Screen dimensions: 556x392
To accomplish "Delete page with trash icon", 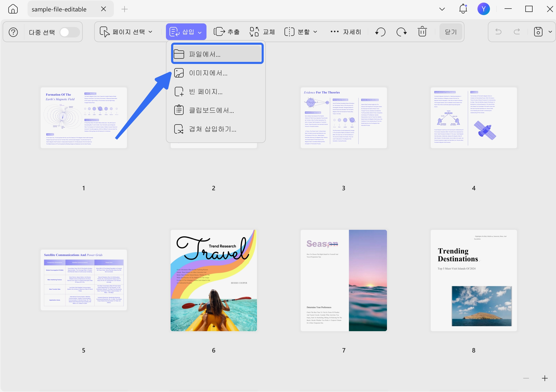I will 422,32.
